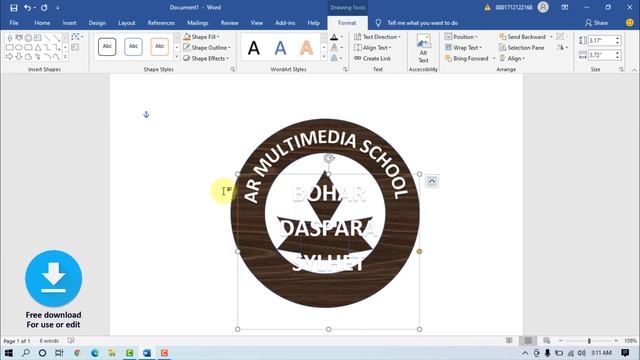Open the Selection Pane
Viewport: 640px width, 360px height.
tap(522, 47)
